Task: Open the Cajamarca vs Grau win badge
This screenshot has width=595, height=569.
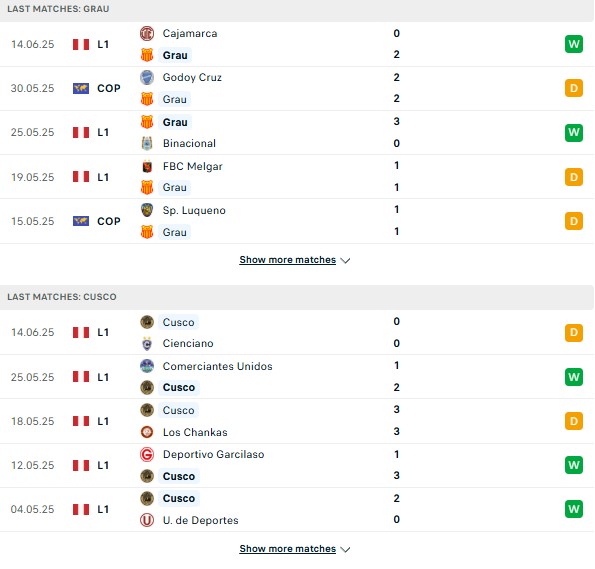Action: coord(574,44)
